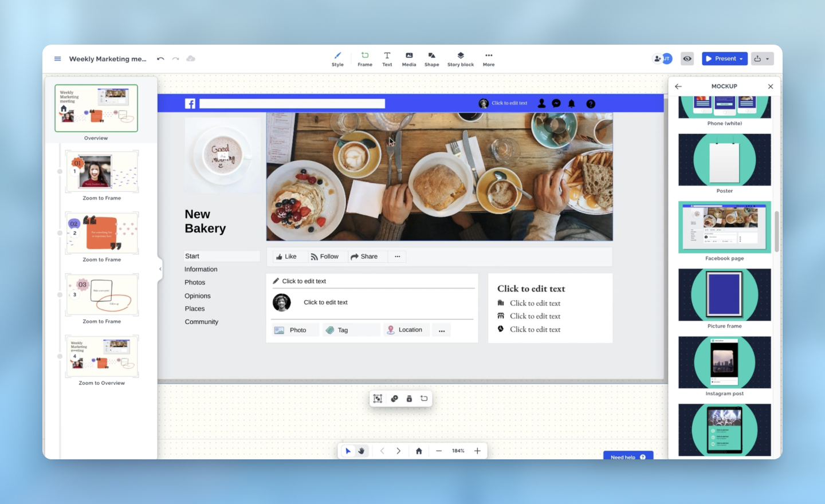This screenshot has width=825, height=504.
Task: Insert a Story block from the toolbar
Action: (x=460, y=58)
